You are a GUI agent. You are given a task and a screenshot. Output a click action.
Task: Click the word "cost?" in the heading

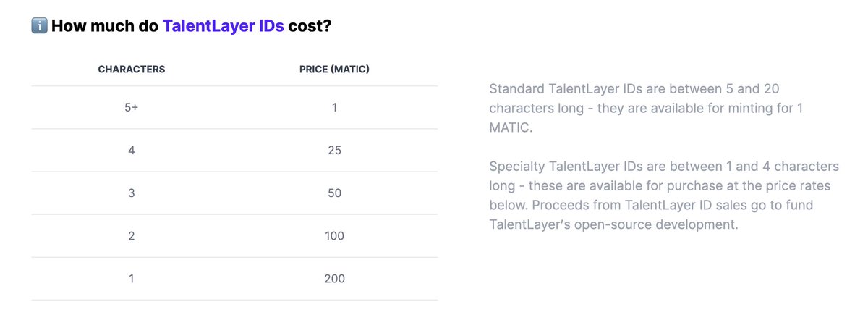pyautogui.click(x=310, y=27)
